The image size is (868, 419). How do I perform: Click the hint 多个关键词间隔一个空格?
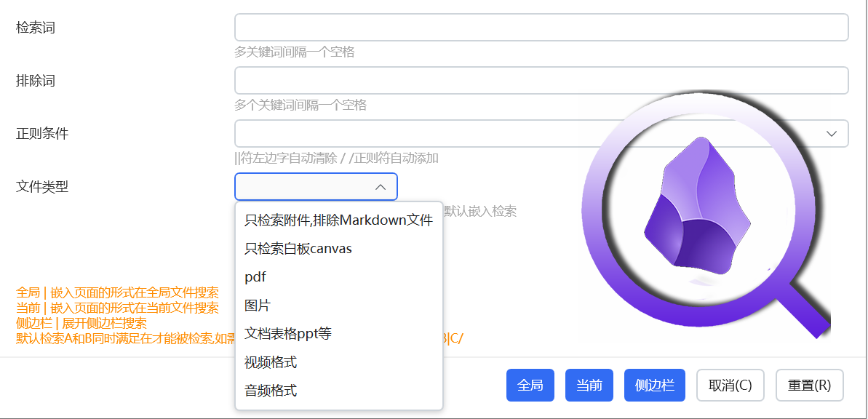300,105
